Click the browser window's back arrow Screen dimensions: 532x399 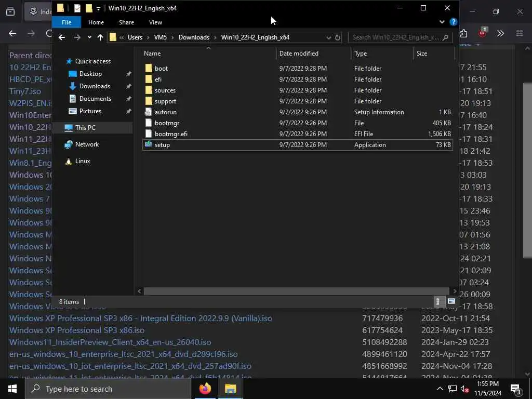12,33
